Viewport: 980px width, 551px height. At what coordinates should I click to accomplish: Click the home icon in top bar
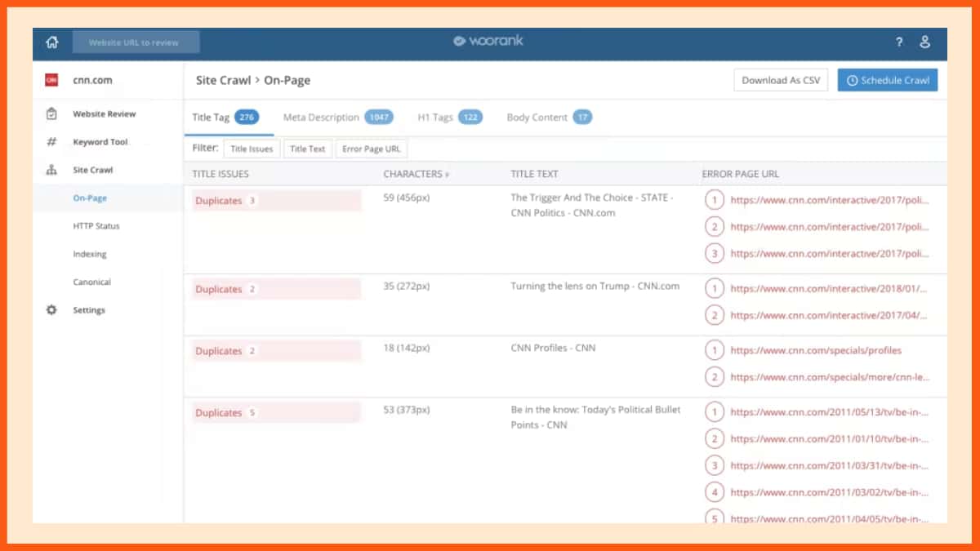click(x=52, y=42)
